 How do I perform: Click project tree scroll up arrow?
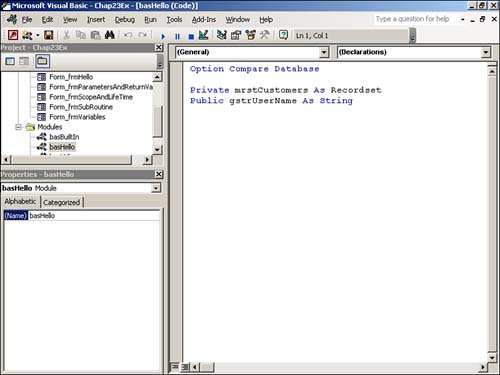[x=157, y=77]
